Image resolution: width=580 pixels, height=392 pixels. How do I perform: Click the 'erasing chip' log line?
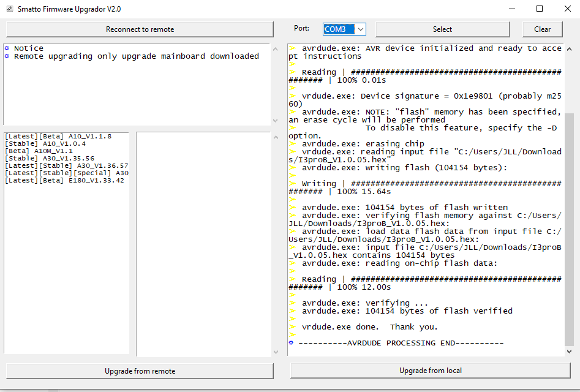tap(363, 144)
